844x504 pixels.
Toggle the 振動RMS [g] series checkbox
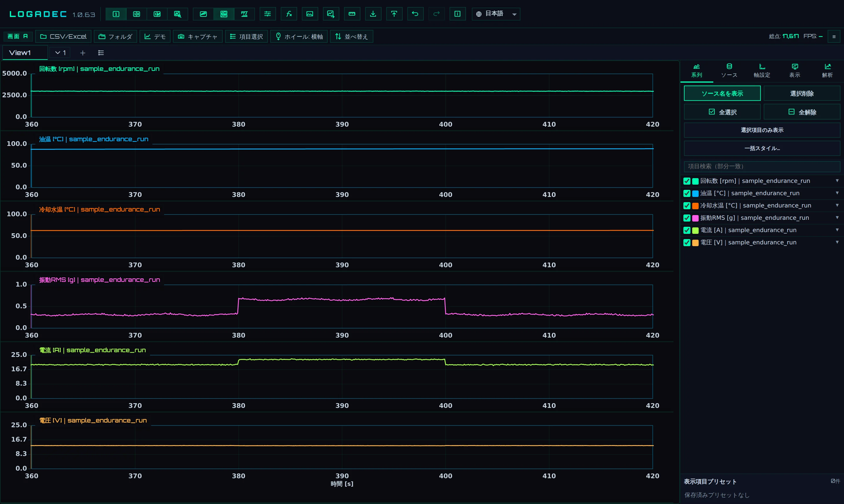[687, 218]
